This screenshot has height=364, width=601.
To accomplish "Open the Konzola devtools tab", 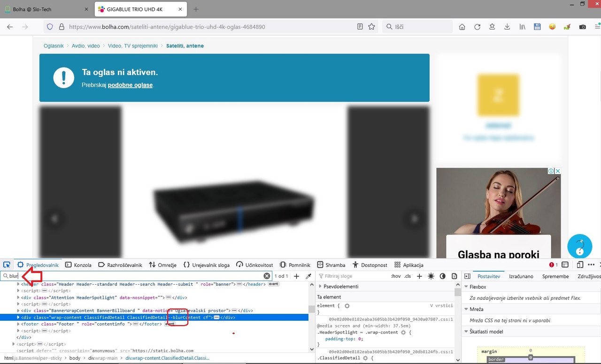I will pyautogui.click(x=78, y=265).
